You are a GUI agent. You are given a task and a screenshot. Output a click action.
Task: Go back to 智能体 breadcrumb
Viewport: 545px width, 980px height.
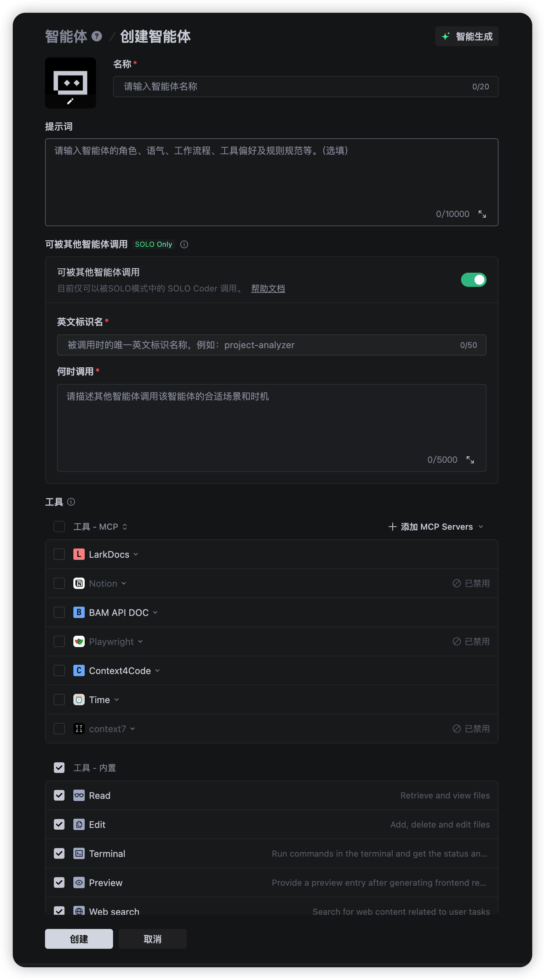66,36
